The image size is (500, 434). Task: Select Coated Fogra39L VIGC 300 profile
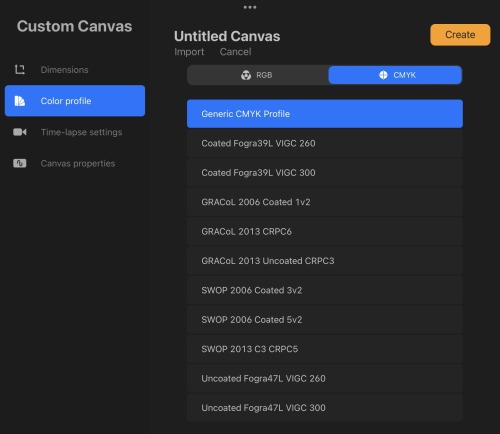[x=325, y=173]
